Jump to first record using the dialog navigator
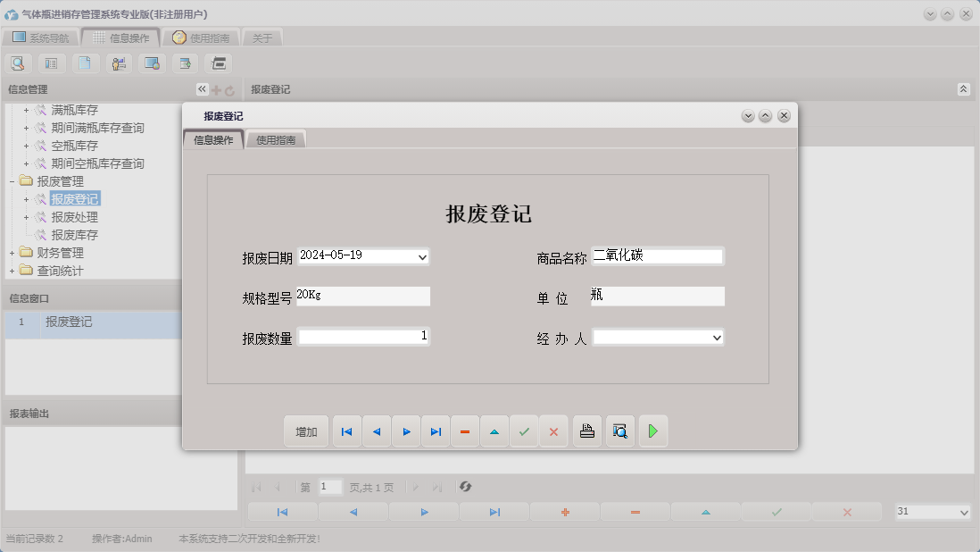The width and height of the screenshot is (980, 552). 346,431
